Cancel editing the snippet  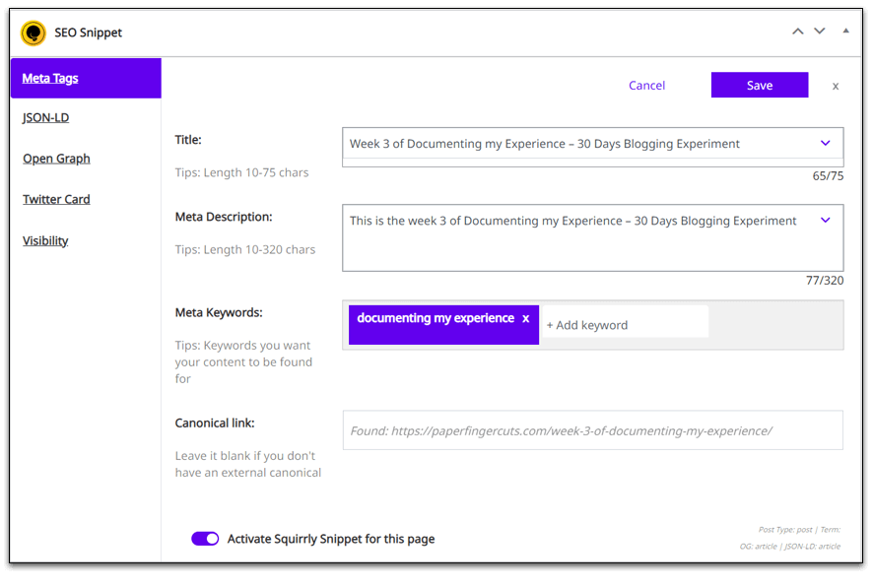pos(646,86)
